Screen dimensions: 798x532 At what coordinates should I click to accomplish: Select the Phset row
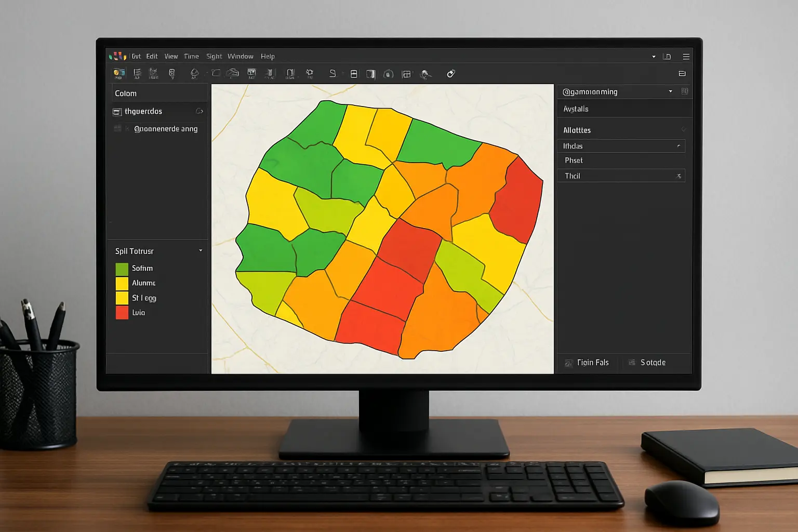tap(621, 161)
